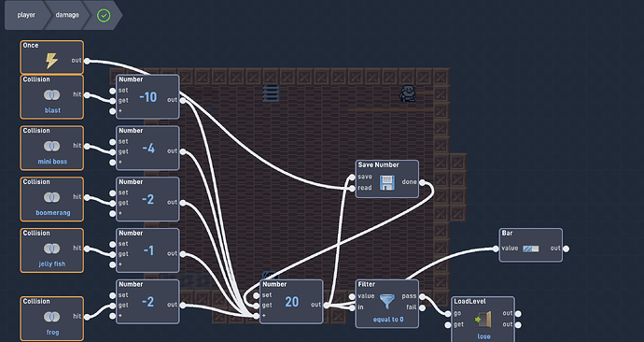Click the jelly fish collision icon
Viewport: 644px width, 342px height.
point(51,249)
